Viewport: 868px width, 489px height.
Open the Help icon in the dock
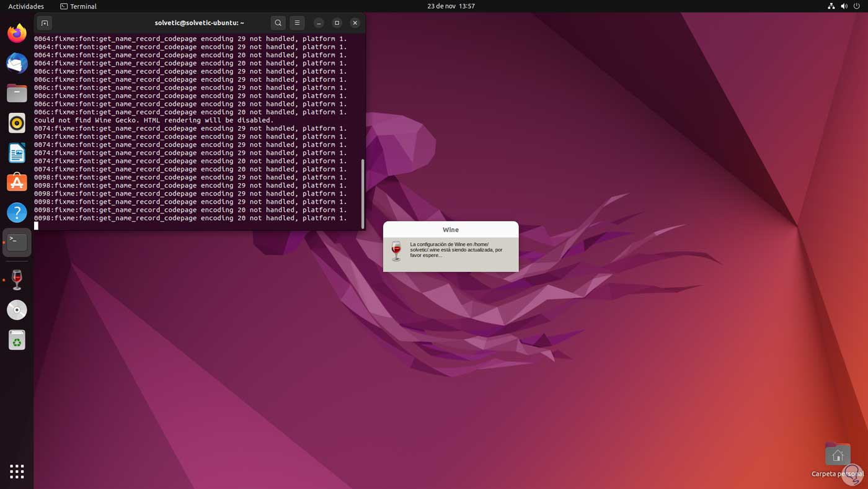17,212
